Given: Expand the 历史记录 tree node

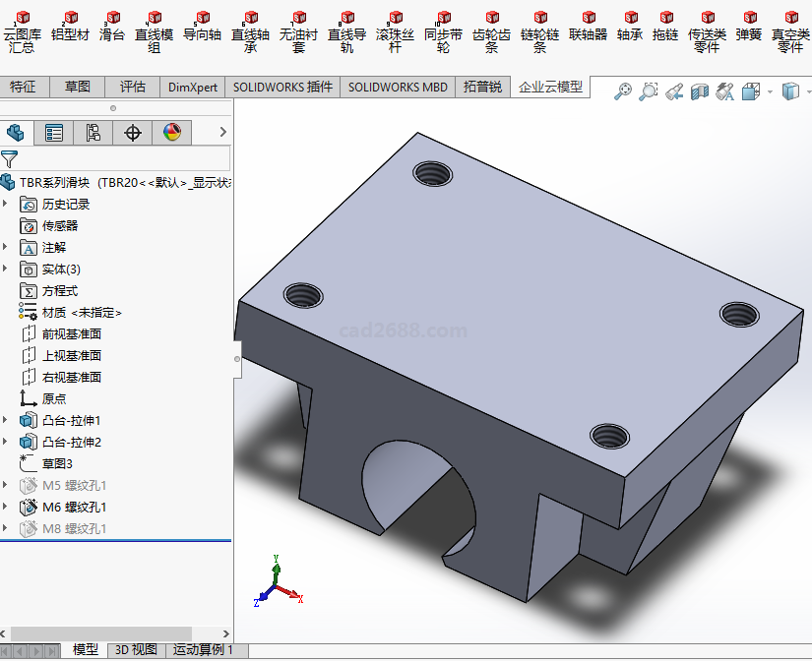Looking at the screenshot, I should (x=7, y=204).
